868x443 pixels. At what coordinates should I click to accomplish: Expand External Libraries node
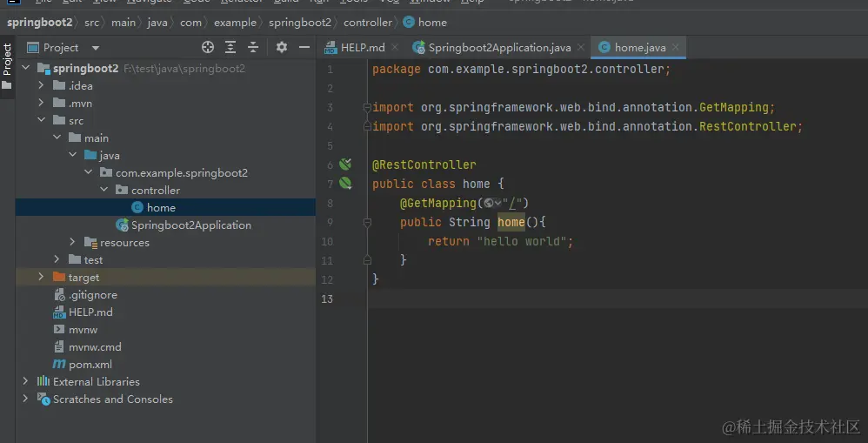(25, 381)
